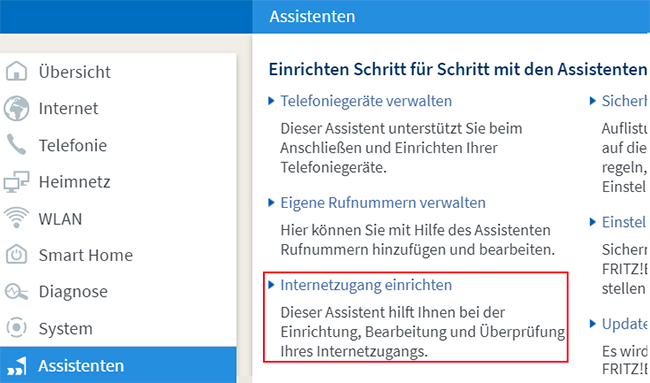Click description 'Dieser Assistent hilft Ihnen bei der'
Viewport: 650px width, 383px height.
(x=393, y=312)
